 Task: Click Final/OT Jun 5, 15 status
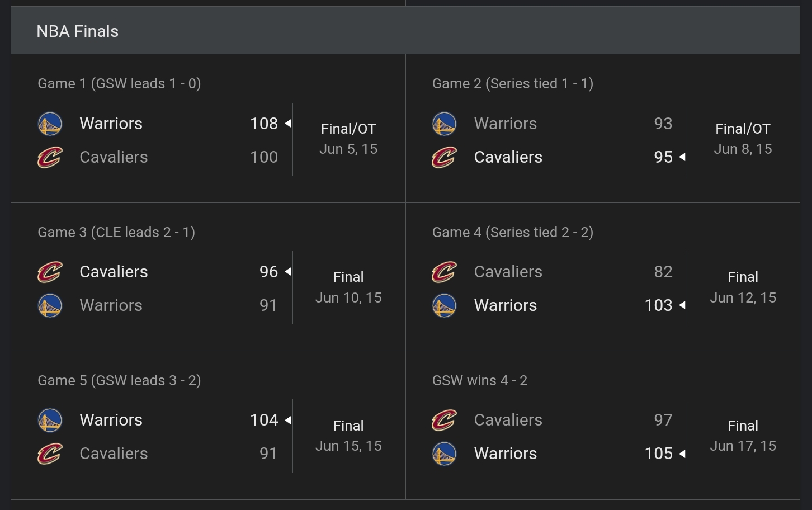(x=348, y=139)
